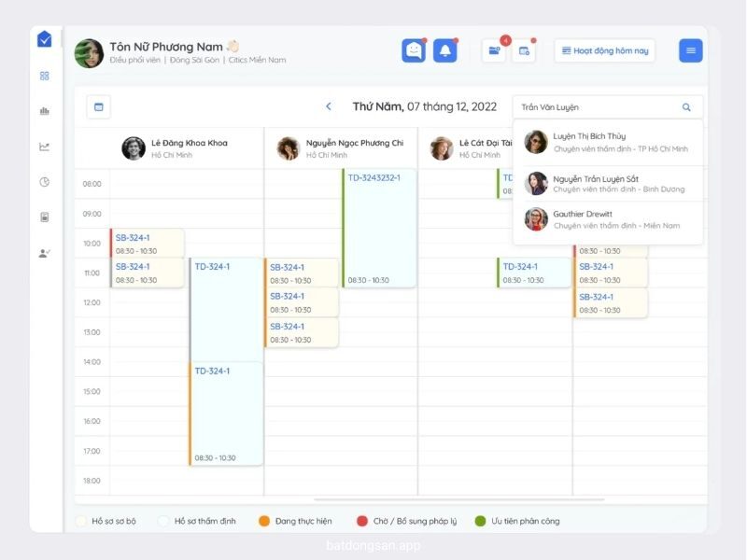Open the clock history icon in sidebar
This screenshot has width=747, height=560.
44,182
